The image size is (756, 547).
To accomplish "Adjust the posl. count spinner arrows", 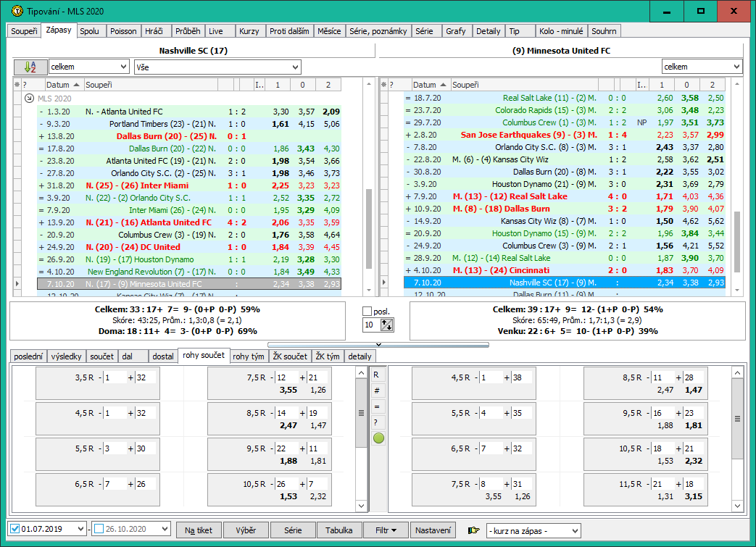I will tap(386, 325).
